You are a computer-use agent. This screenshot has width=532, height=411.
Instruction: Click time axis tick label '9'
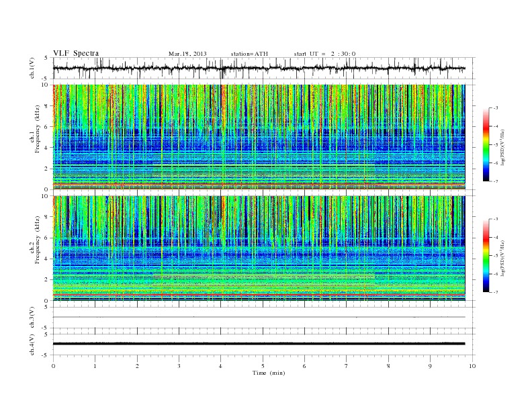[430, 366]
